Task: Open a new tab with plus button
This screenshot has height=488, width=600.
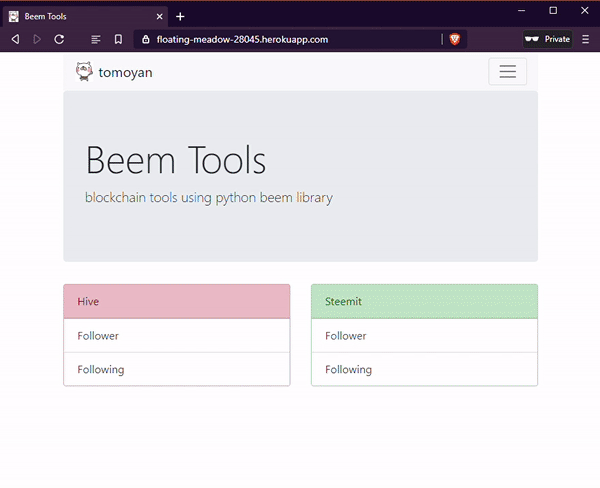Action: (180, 16)
